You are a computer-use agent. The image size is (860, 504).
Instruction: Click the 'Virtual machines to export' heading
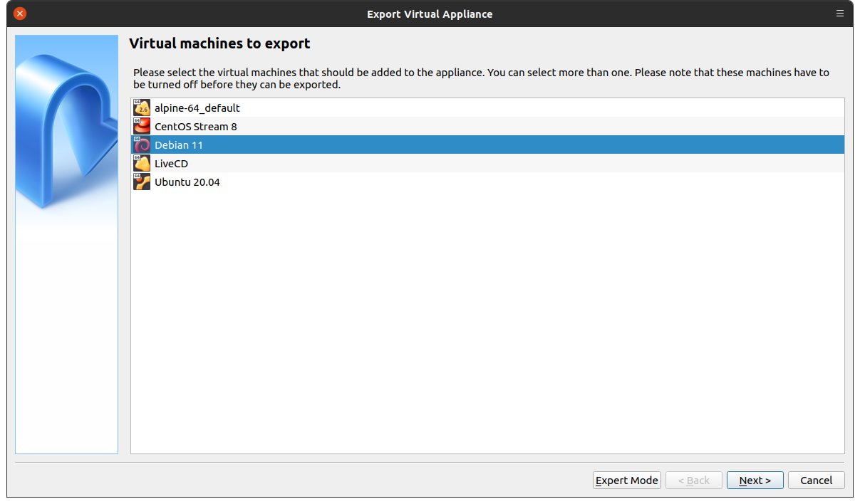point(219,43)
